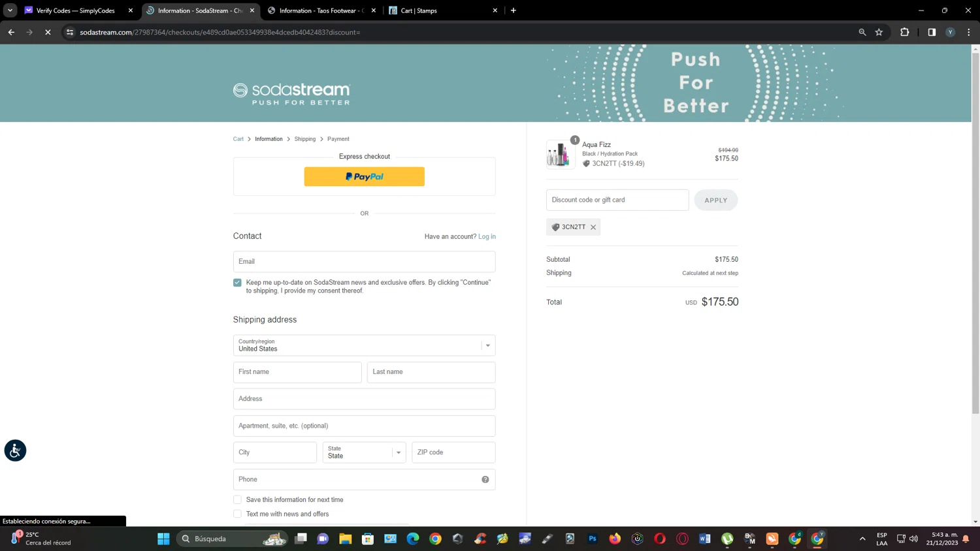Open the Chrome profile avatar
The width and height of the screenshot is (980, 551).
[x=951, y=32]
